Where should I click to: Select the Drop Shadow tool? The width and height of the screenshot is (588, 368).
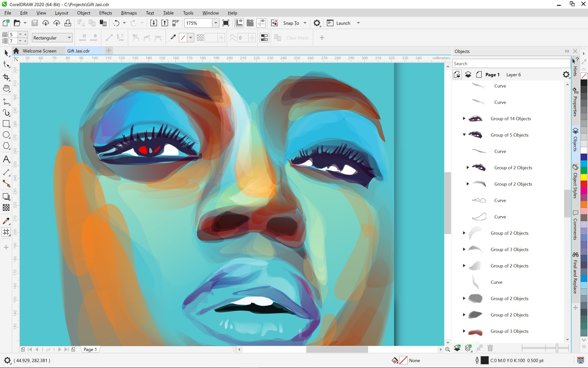pos(6,196)
